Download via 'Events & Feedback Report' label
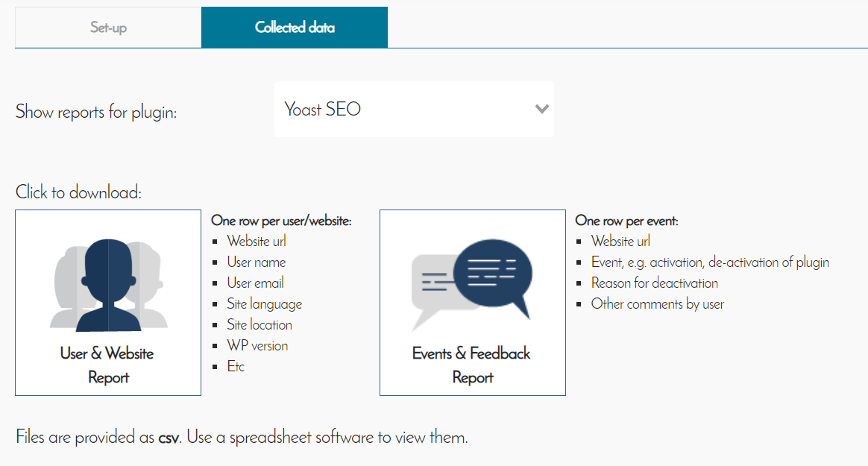The image size is (868, 466). tap(472, 365)
